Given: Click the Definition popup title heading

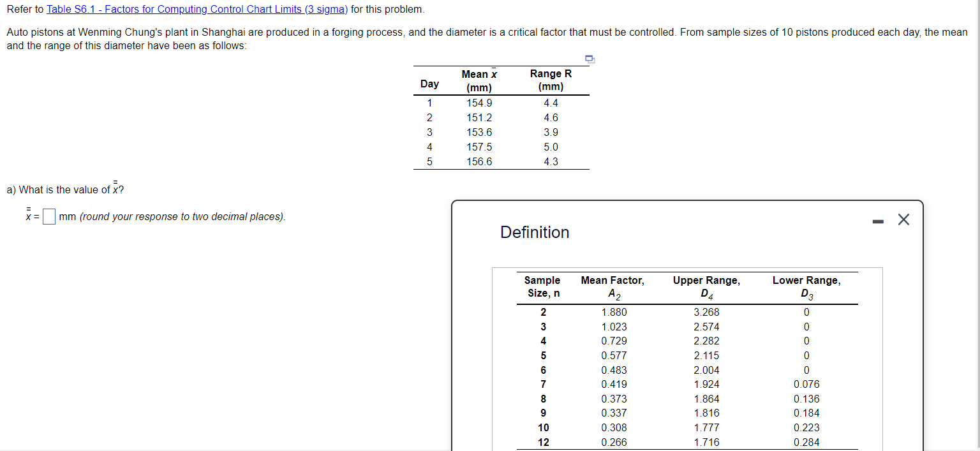Looking at the screenshot, I should point(535,232).
